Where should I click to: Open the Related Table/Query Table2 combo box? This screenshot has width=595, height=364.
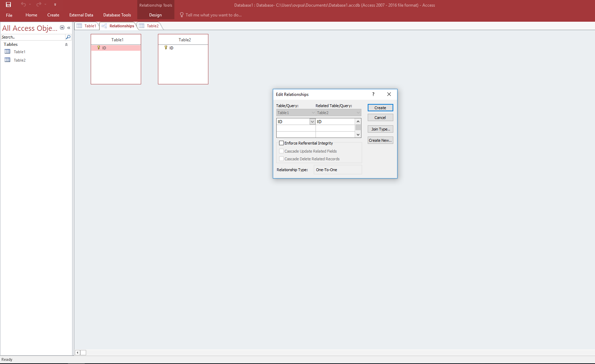(338, 113)
